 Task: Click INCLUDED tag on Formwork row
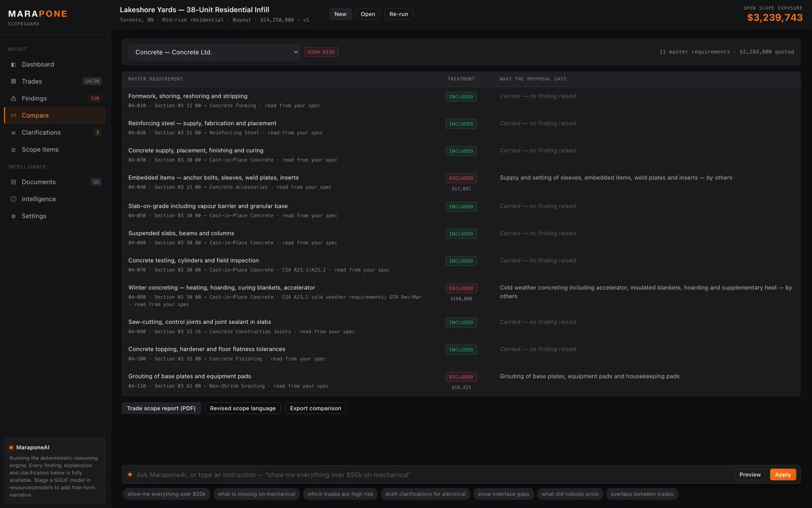coord(461,97)
